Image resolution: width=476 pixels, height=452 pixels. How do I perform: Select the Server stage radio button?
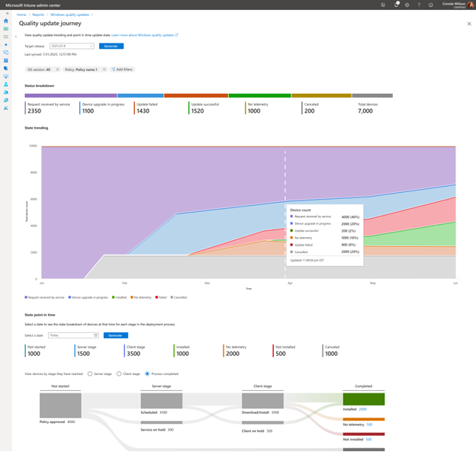pyautogui.click(x=90, y=373)
